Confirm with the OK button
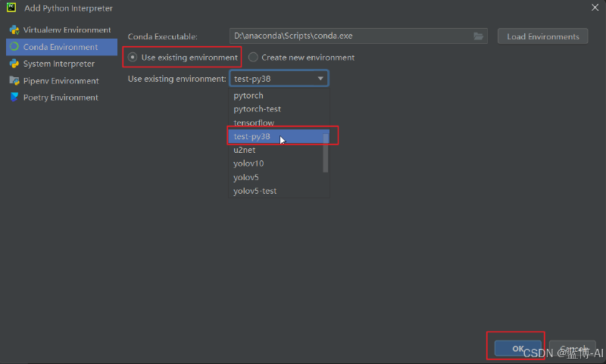The width and height of the screenshot is (606, 364). 518,349
